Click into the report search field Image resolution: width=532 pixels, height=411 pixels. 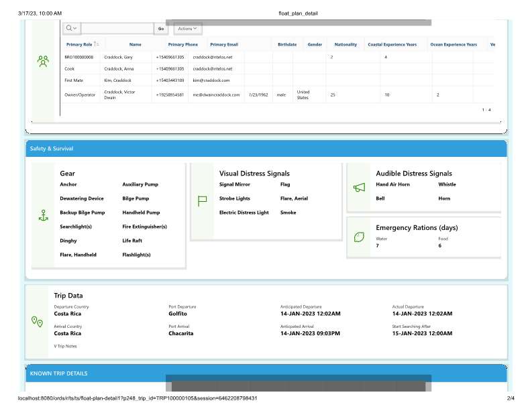(x=117, y=28)
